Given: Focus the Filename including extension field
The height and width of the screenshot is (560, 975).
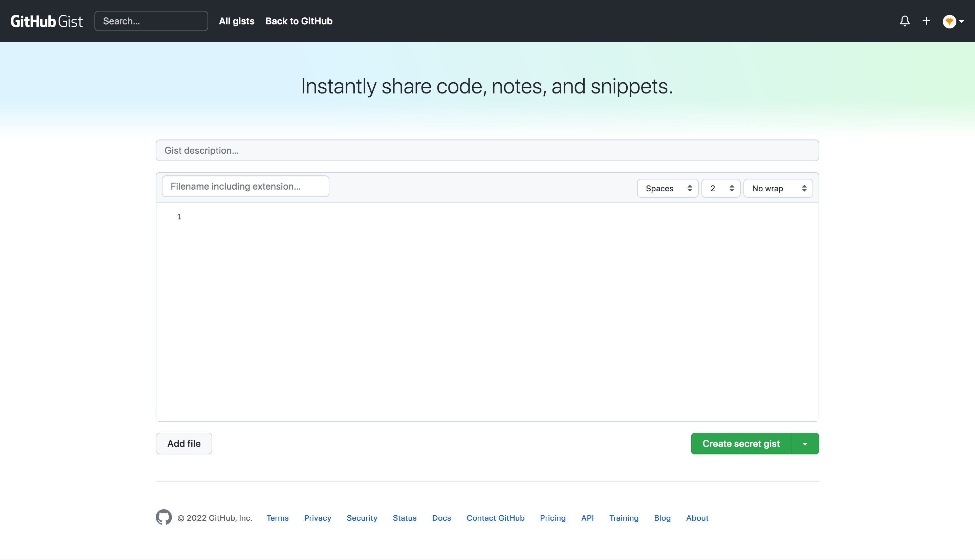Looking at the screenshot, I should point(245,187).
